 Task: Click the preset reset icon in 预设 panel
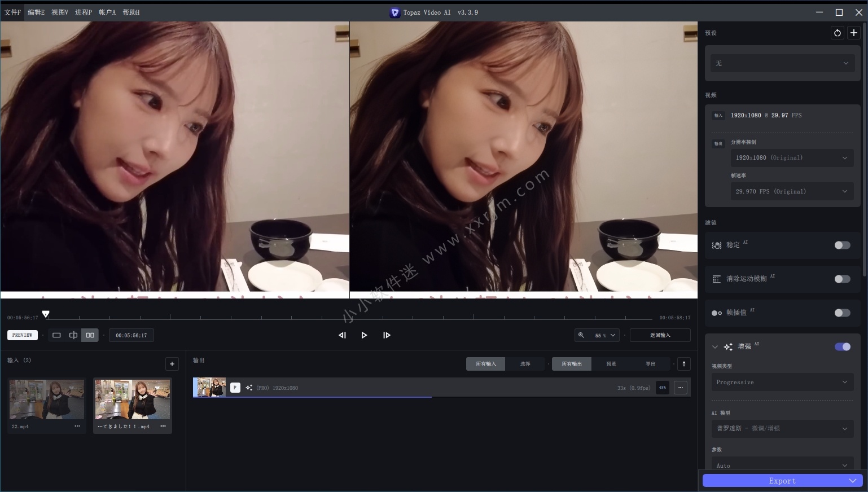(x=837, y=33)
